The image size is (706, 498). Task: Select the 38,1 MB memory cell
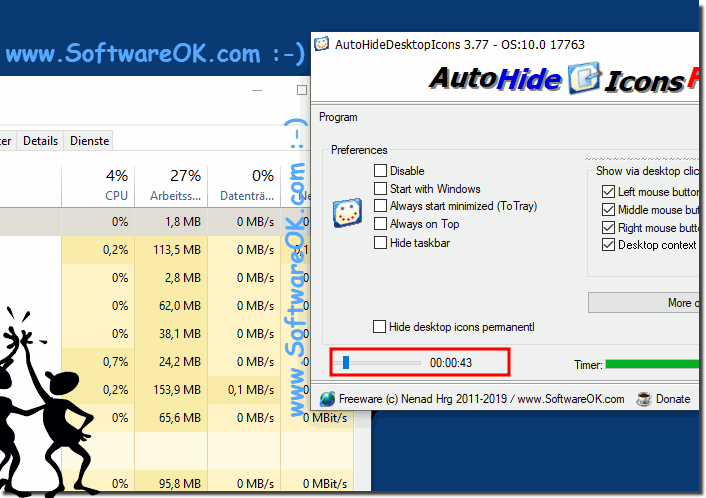[172, 334]
